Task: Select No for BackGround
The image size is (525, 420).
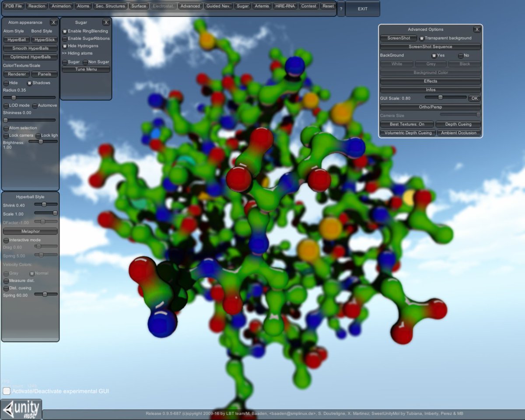Action: 461,56
